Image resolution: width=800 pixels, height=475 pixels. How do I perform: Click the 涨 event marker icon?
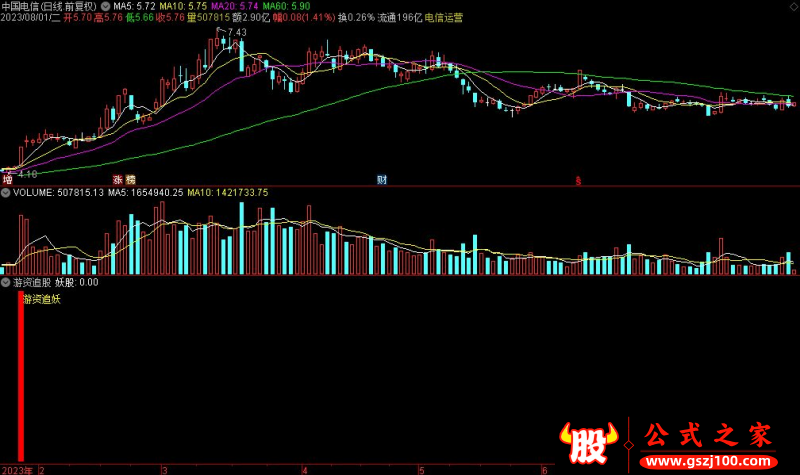click(x=118, y=180)
